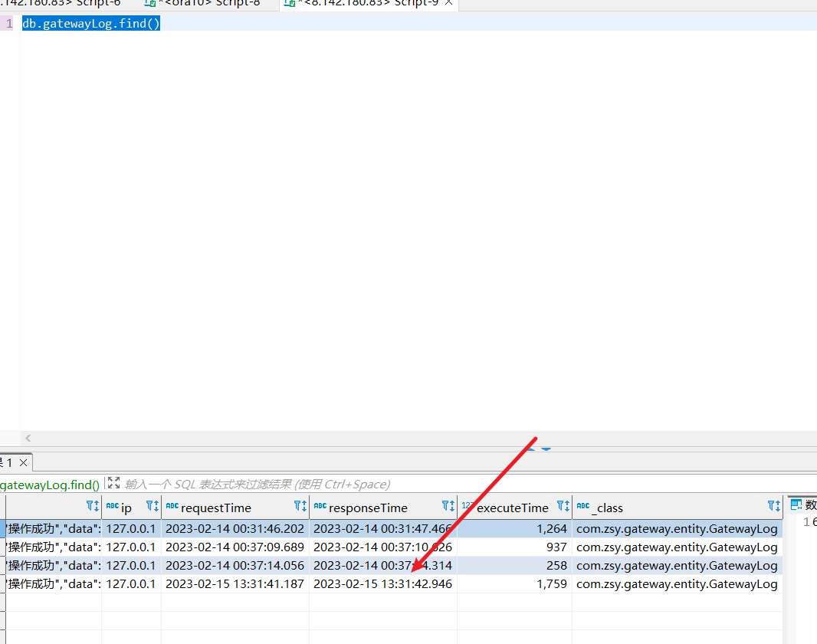The width and height of the screenshot is (817, 644).
Task: Click the ABC type icon of responseTime column
Action: pos(320,505)
